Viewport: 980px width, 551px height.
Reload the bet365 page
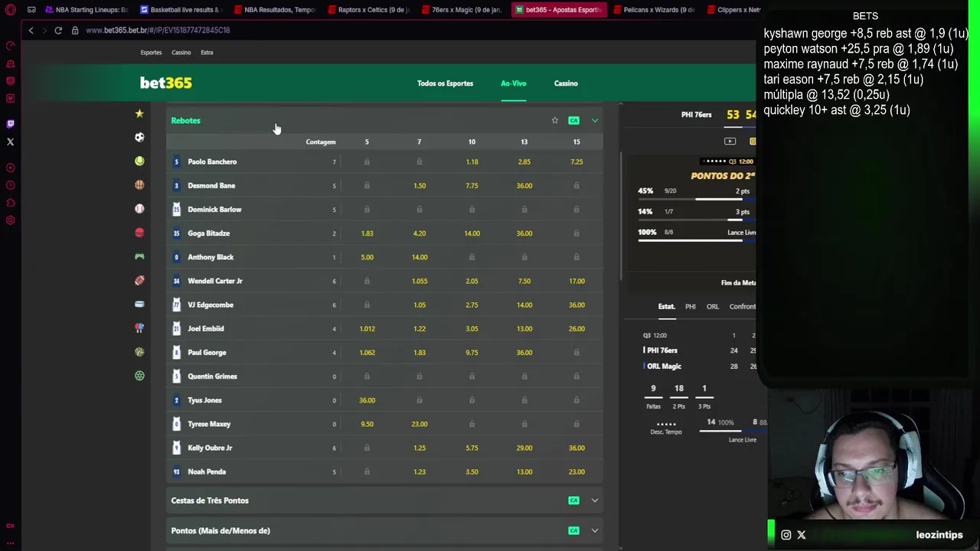click(58, 30)
